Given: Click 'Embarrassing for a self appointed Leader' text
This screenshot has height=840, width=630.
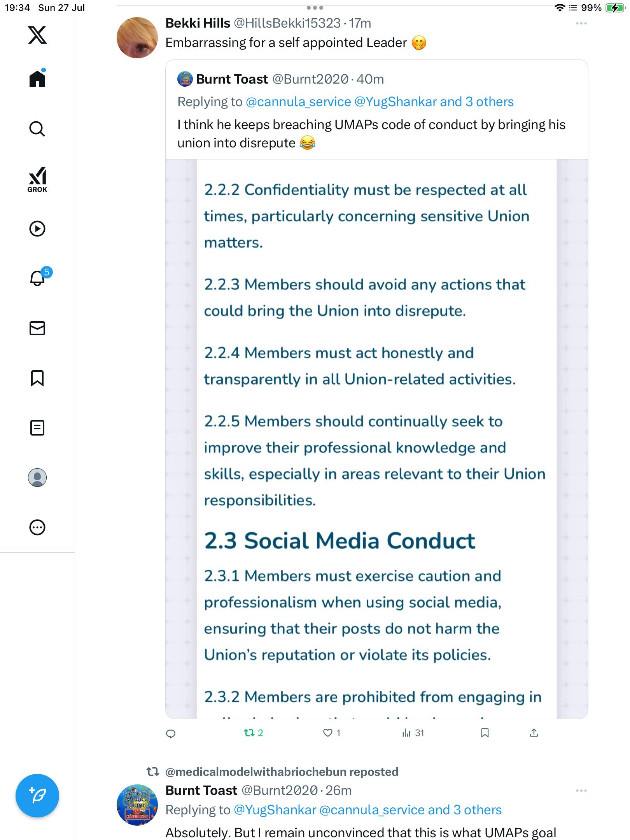Looking at the screenshot, I should [x=286, y=43].
